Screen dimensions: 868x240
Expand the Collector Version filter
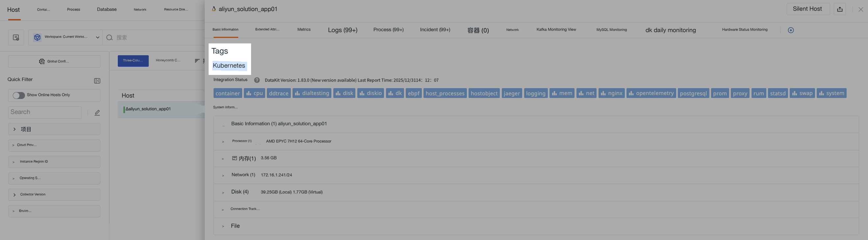coord(54,195)
